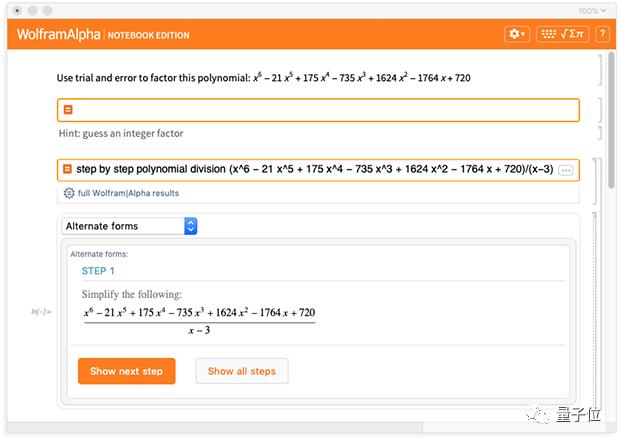Click the x − 3 denominator
This screenshot has height=441, width=620.
199,330
